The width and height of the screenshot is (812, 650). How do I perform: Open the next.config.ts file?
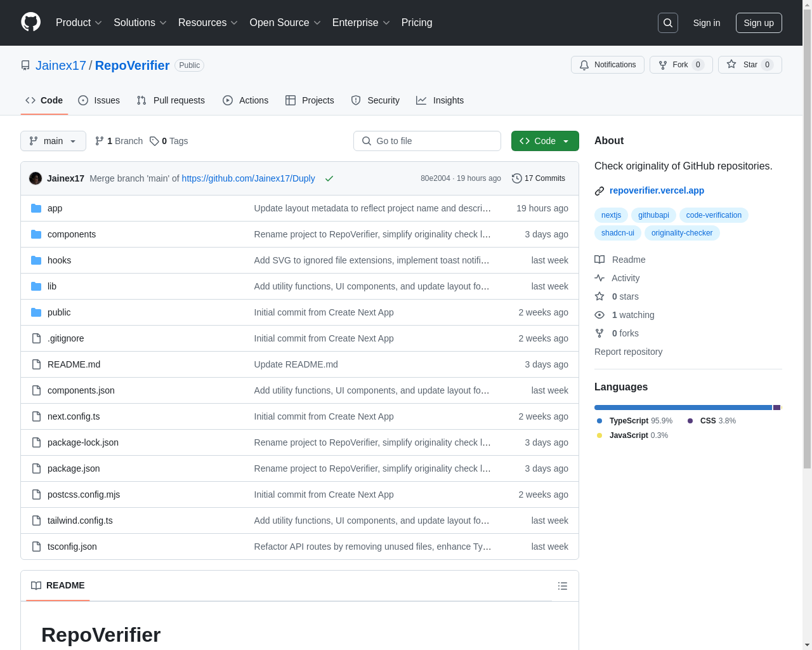click(74, 416)
